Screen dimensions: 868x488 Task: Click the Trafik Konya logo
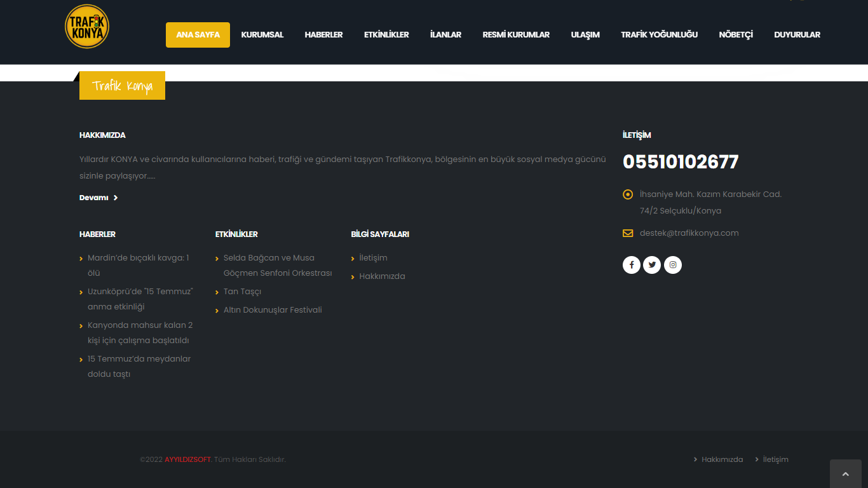87,27
